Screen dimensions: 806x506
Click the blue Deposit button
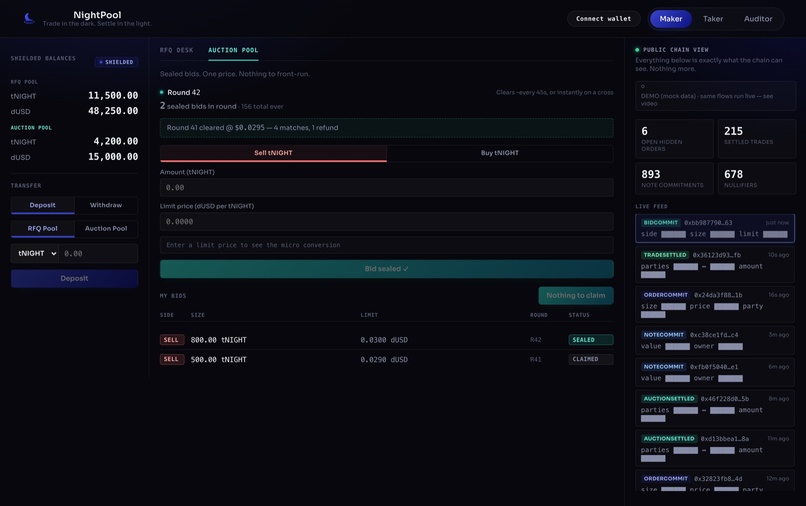point(75,278)
